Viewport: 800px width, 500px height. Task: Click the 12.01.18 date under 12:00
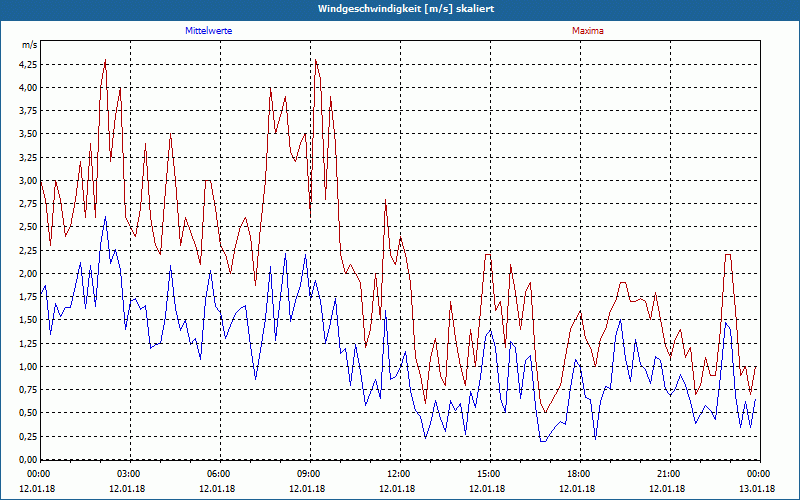(397, 488)
